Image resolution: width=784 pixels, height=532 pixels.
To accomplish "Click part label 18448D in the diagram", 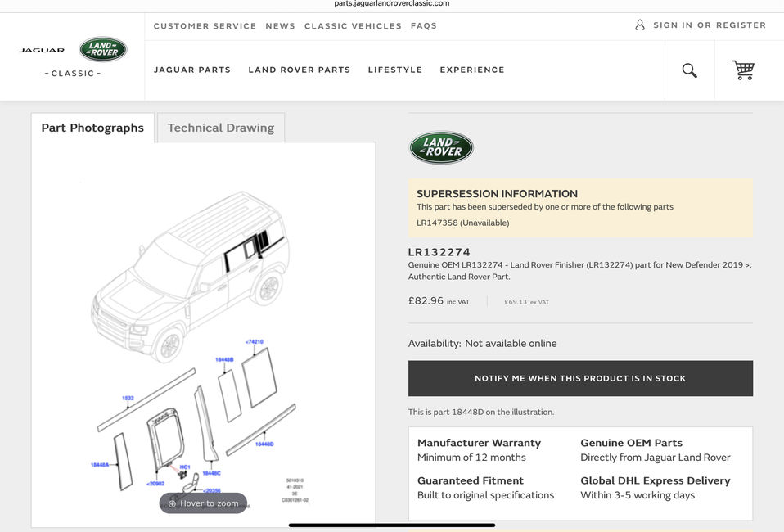I will pos(264,444).
